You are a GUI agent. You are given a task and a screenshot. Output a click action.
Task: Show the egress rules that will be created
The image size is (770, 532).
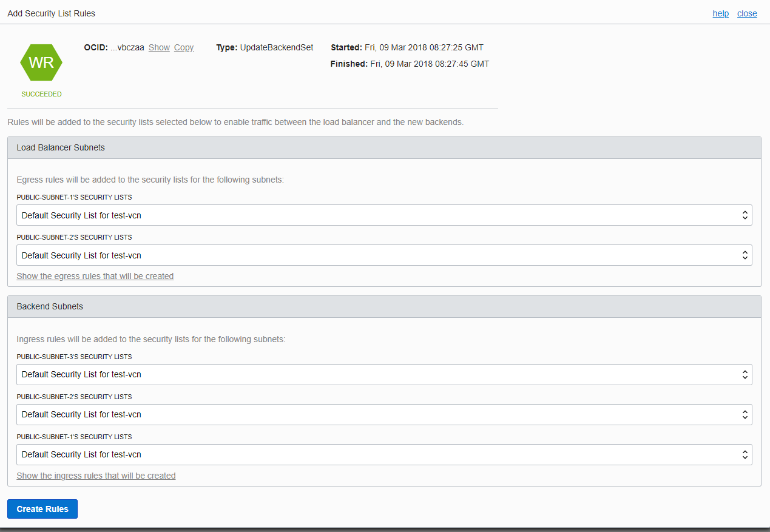95,276
